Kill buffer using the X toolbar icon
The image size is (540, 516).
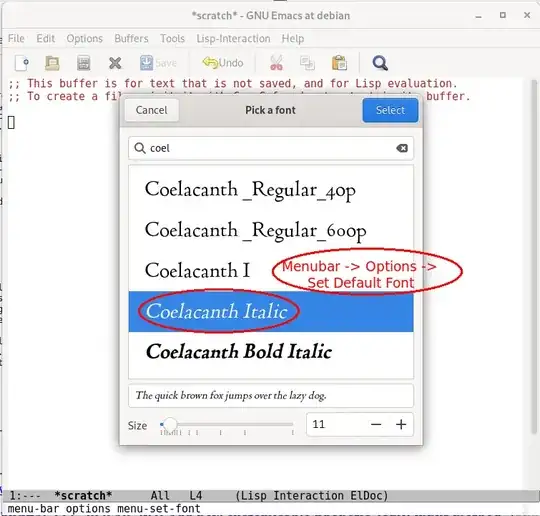tap(115, 63)
